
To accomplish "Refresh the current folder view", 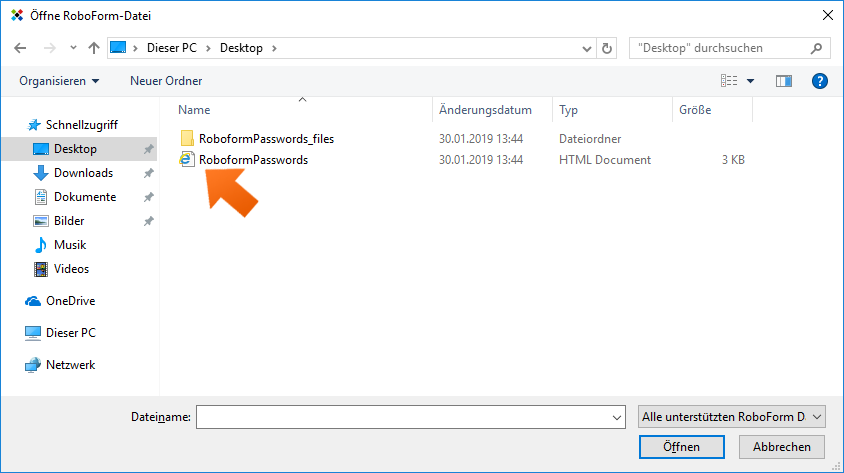I will coord(607,48).
